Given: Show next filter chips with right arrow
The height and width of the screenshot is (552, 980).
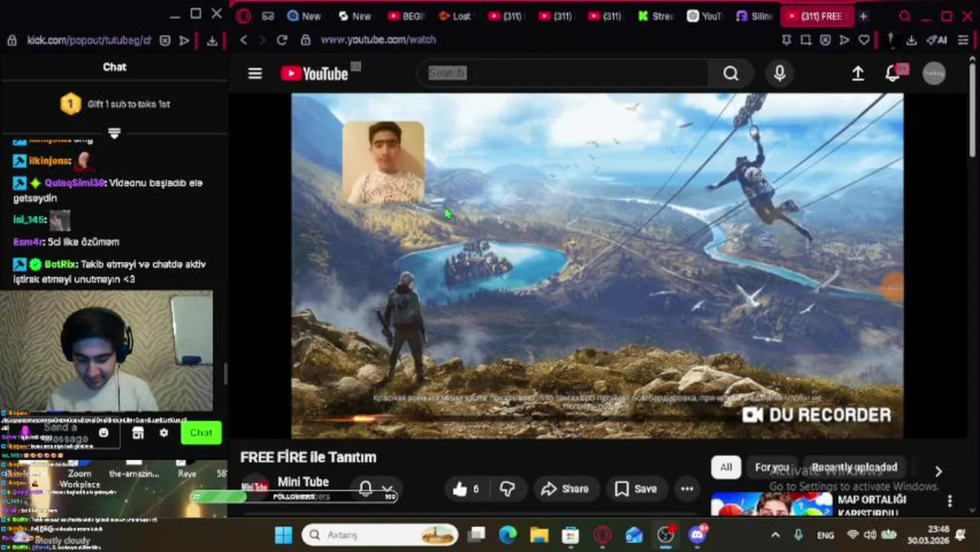Looking at the screenshot, I should 938,471.
